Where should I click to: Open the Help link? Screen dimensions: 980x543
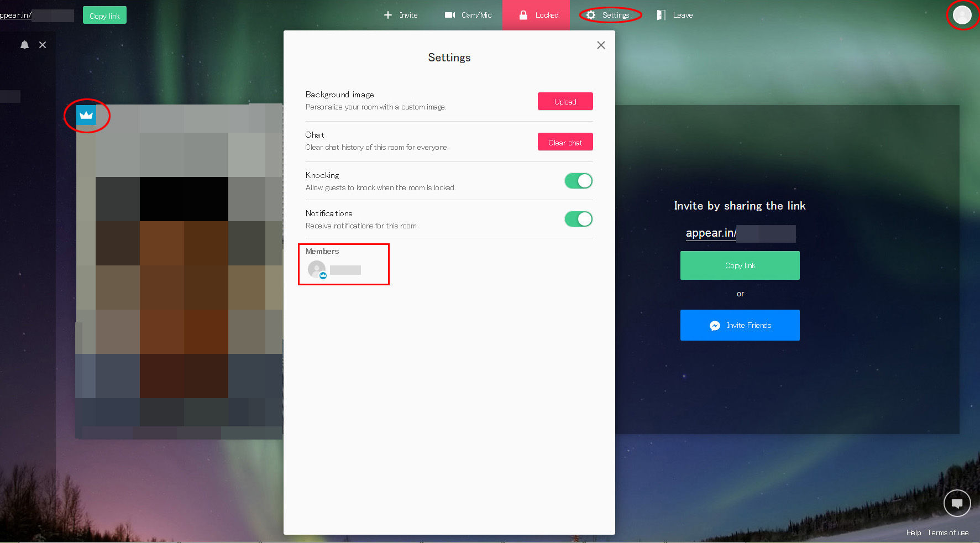click(x=913, y=532)
